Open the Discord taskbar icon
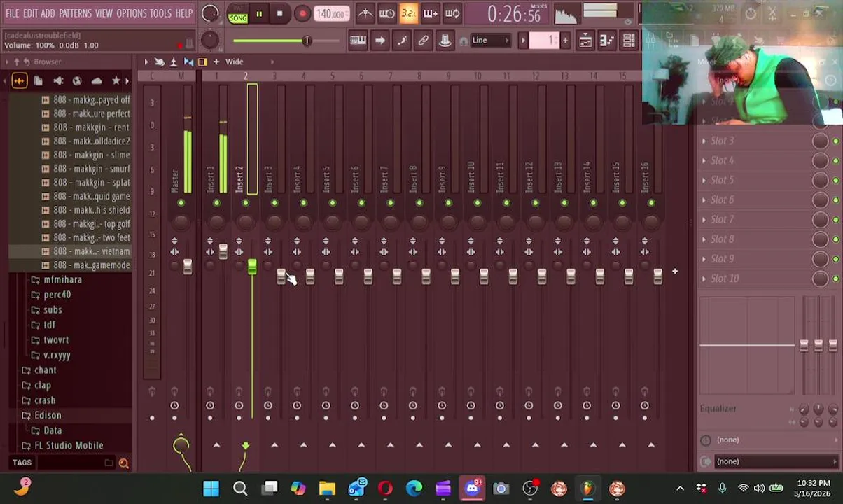This screenshot has height=504, width=843. point(472,488)
